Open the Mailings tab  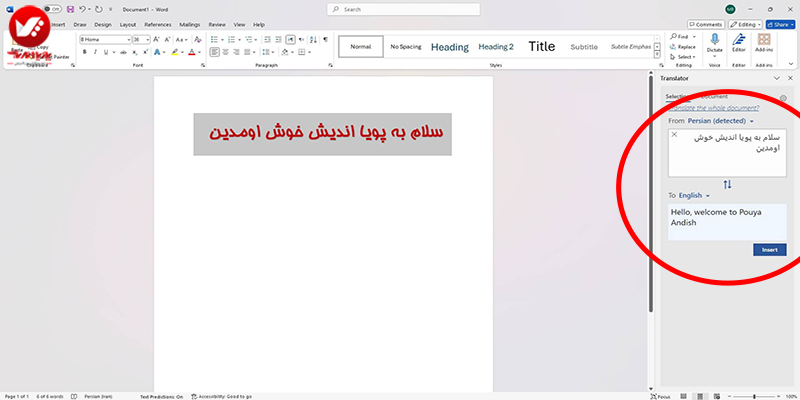(189, 24)
